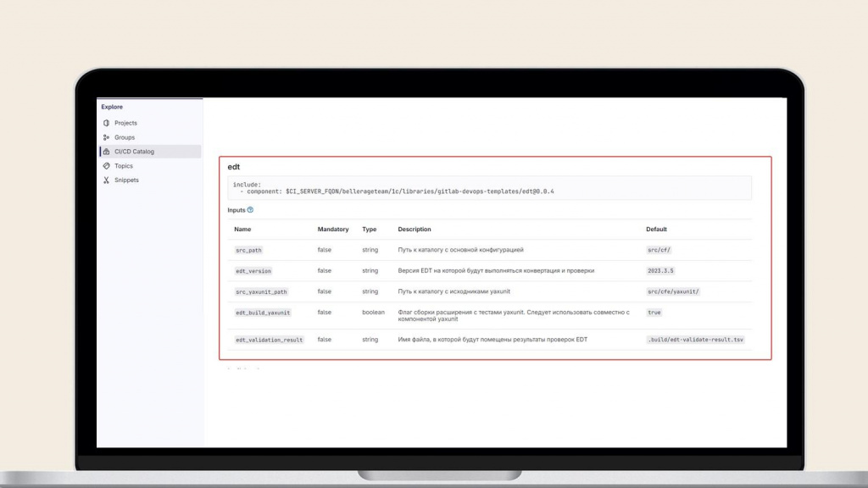Click the string type cell for edt_version
The height and width of the screenshot is (488, 868).
click(370, 271)
